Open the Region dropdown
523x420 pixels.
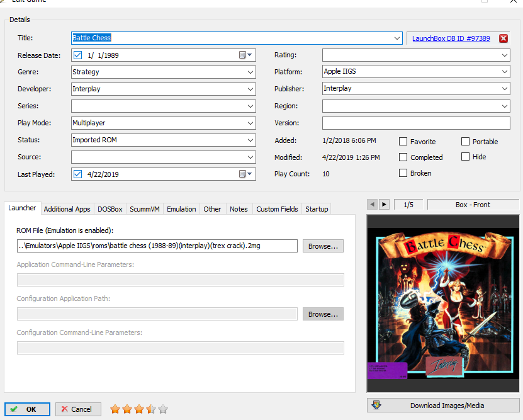tap(505, 106)
